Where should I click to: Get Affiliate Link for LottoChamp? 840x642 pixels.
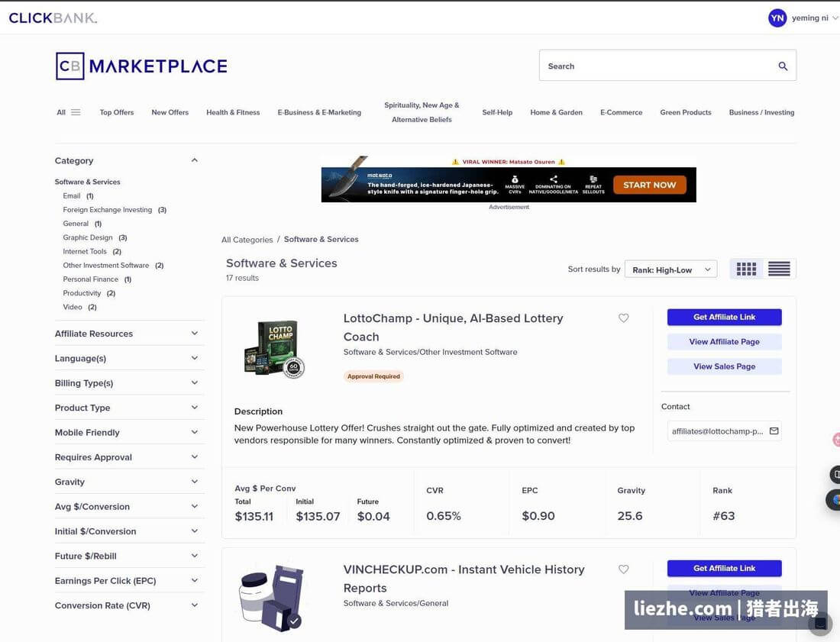(x=724, y=317)
